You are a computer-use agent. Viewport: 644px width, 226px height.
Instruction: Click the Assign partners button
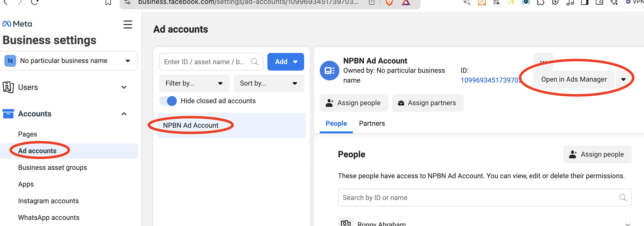(428, 103)
